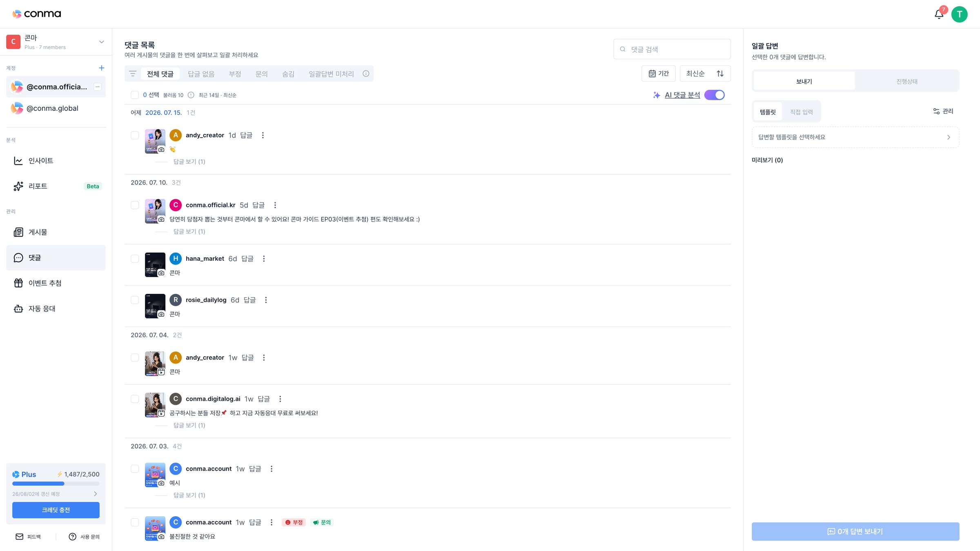The image size is (980, 551).
Task: Click the info icon next to 일괄답변 미처리
Action: [x=366, y=74]
